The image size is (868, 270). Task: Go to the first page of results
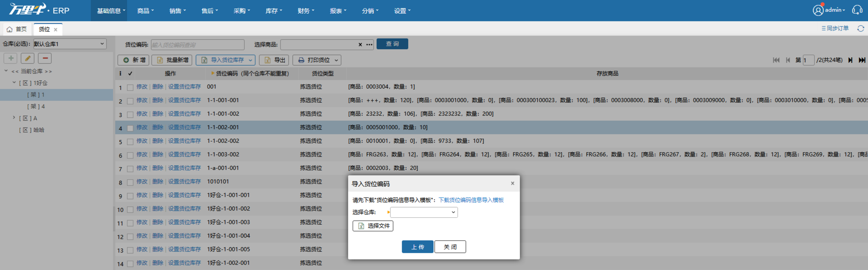777,60
